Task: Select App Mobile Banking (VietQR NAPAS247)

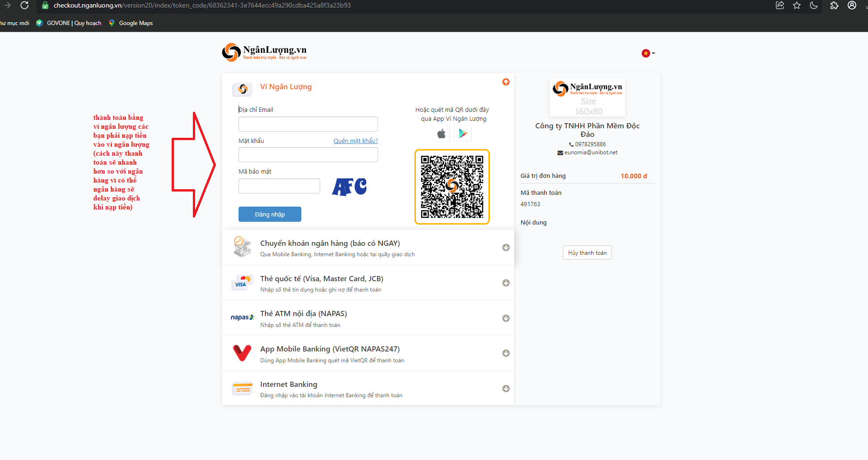Action: (368, 353)
